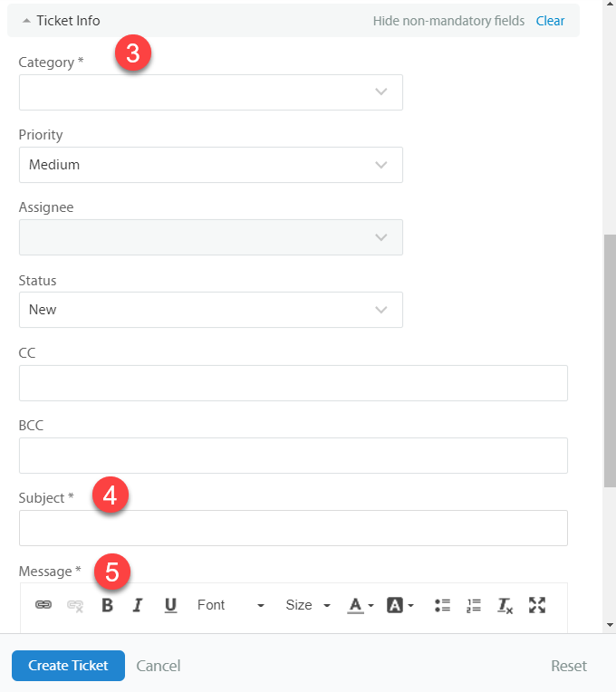This screenshot has width=616, height=692.
Task: Open the Priority dropdown showing Medium
Action: point(210,165)
